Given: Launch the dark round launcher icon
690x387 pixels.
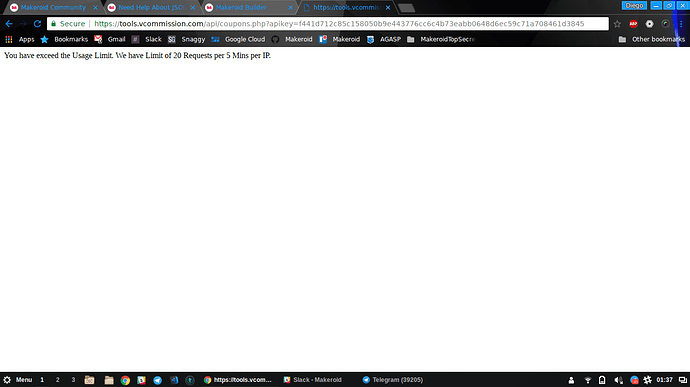Looking at the screenshot, I should point(190,380).
